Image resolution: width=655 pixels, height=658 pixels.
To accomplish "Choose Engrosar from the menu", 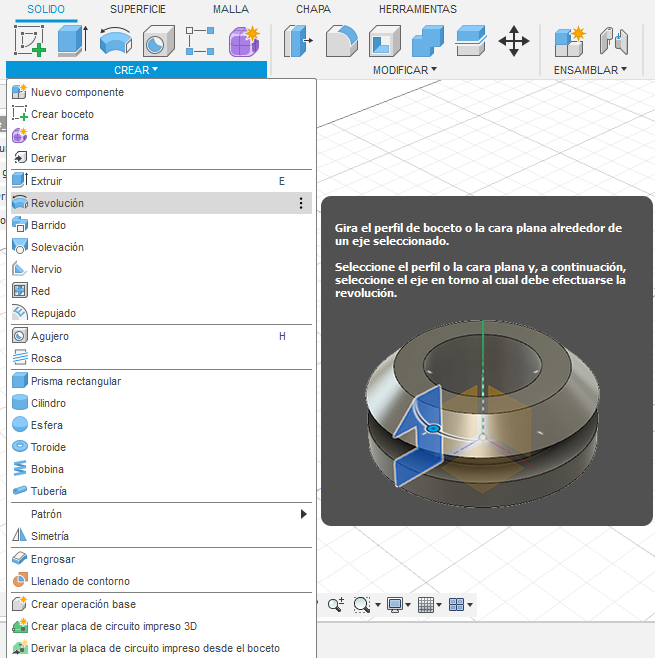I will pyautogui.click(x=161, y=559).
